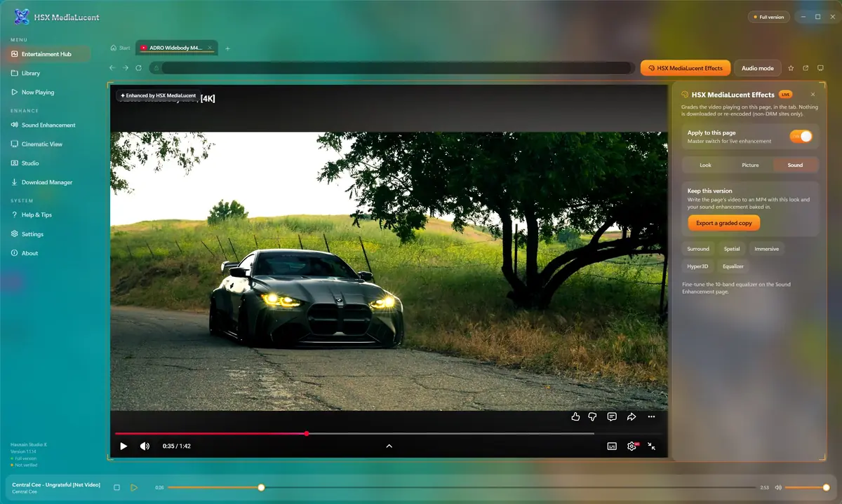Open a new browser tab with plus
This screenshot has height=504, width=842.
pos(227,48)
